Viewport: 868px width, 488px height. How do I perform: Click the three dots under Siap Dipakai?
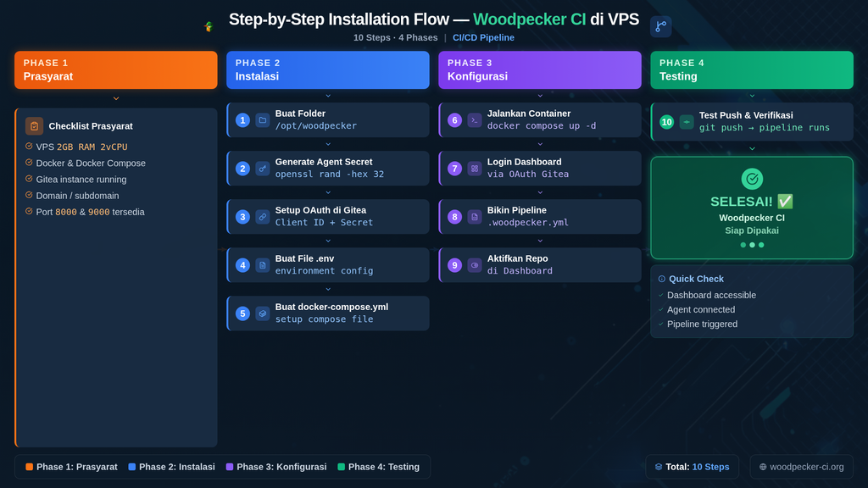click(x=752, y=245)
